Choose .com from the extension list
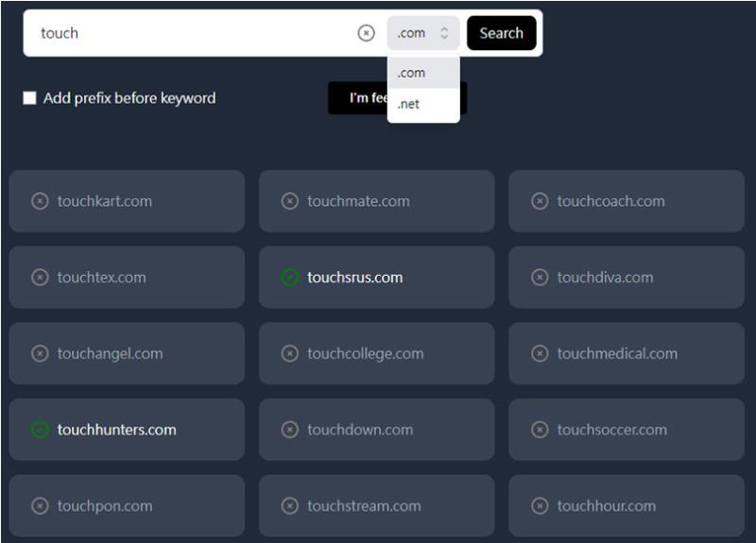Image resolution: width=756 pixels, height=543 pixels. click(423, 73)
